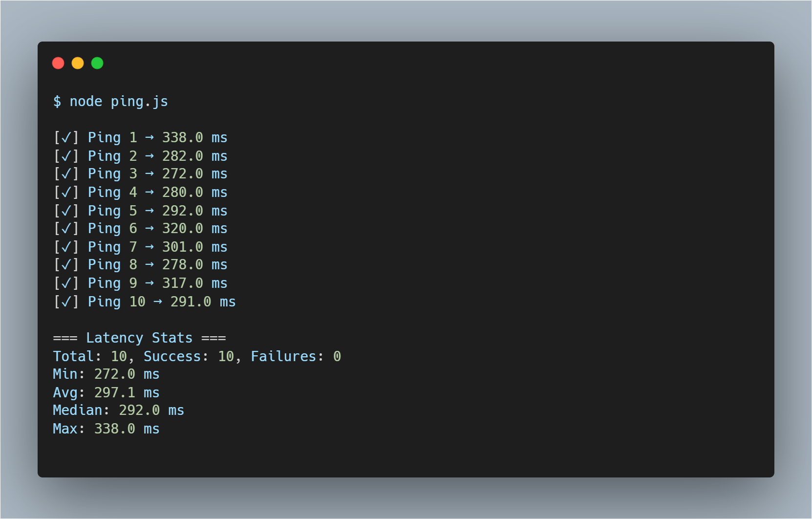
Task: Click the yellow minimize window dot
Action: [78, 63]
